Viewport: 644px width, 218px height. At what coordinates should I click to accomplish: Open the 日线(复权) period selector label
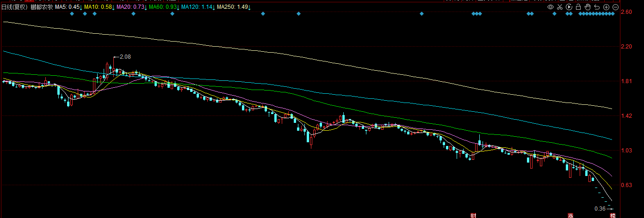(x=15, y=7)
